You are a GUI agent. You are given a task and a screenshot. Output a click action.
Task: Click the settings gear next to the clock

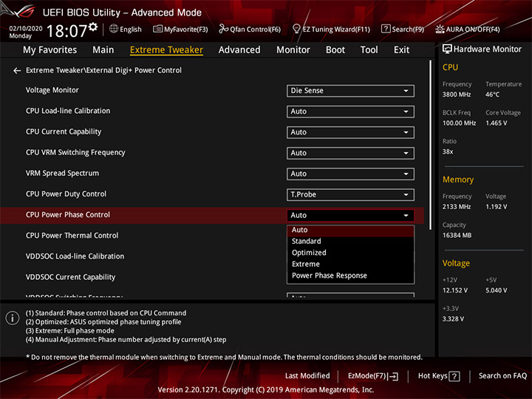coord(93,27)
